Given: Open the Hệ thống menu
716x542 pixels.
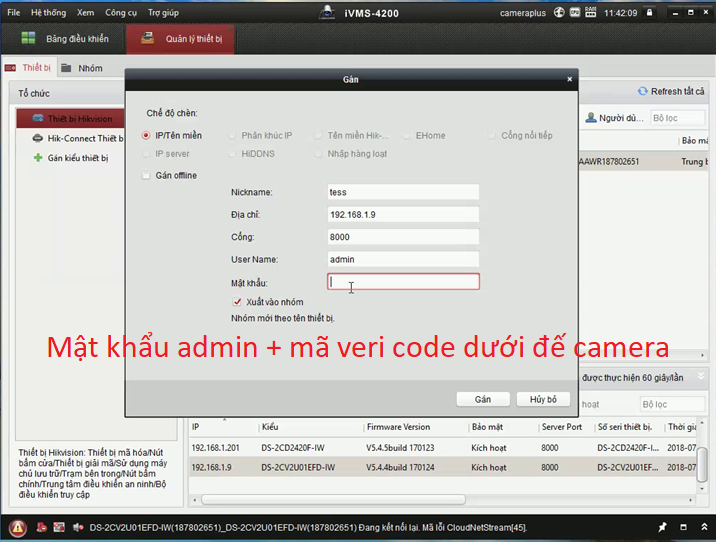Looking at the screenshot, I should 48,12.
